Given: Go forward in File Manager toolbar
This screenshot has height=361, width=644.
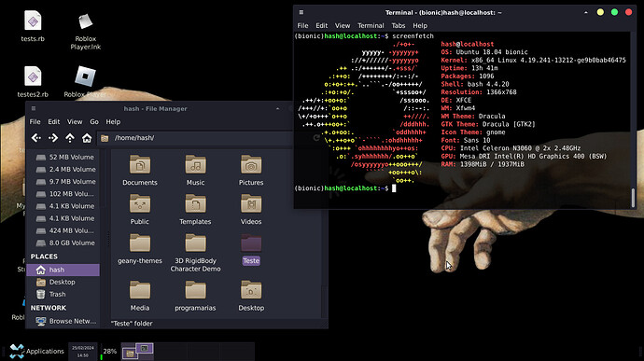Looking at the screenshot, I should coord(53,138).
